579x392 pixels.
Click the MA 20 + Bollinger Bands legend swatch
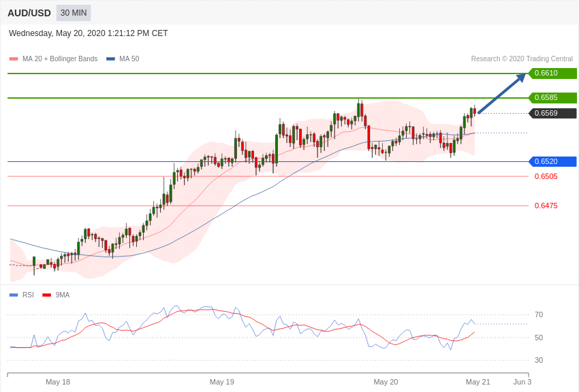[x=14, y=59]
